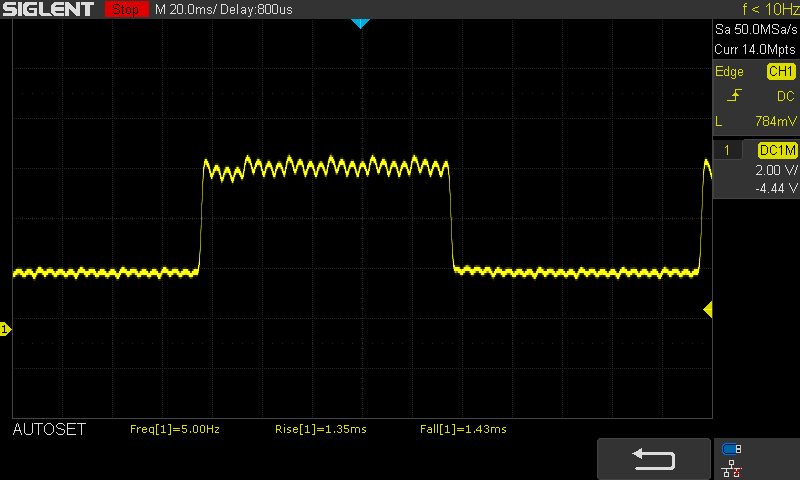Screen dimensions: 800x480
Task: Click the 2.00 V/ vertical scale
Action: 776,170
